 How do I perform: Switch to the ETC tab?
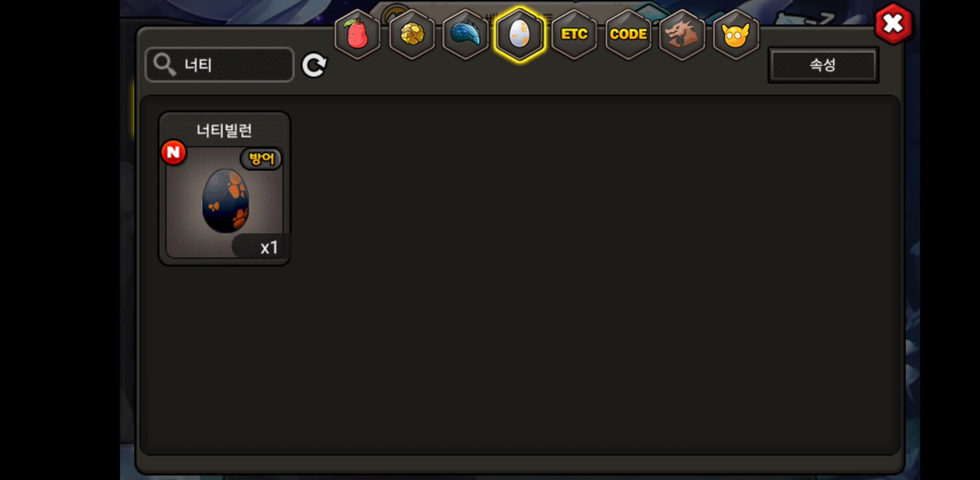pos(574,34)
